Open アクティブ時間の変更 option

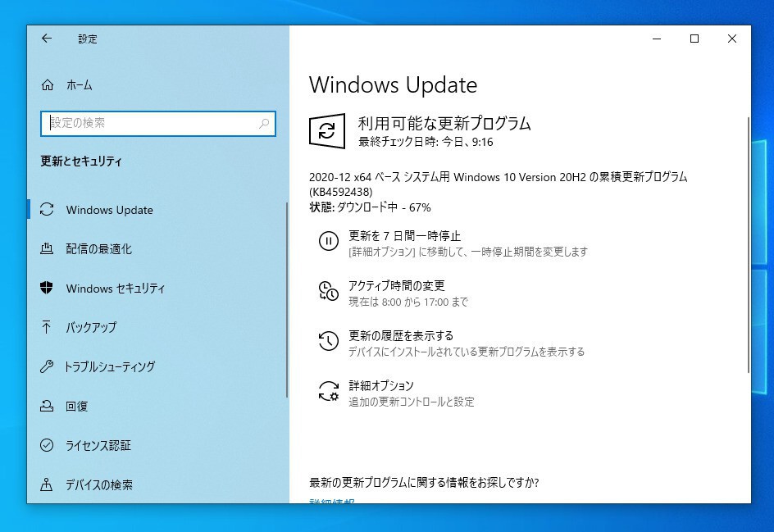click(397, 286)
